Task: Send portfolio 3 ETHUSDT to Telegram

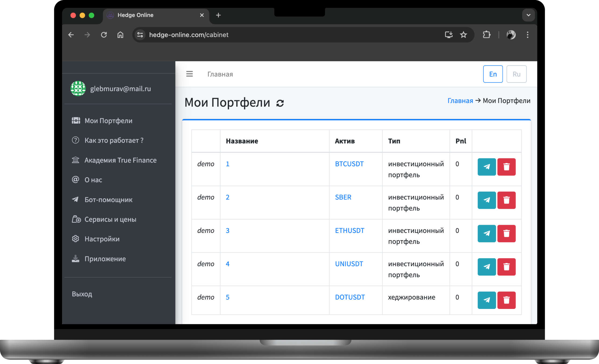Action: [487, 233]
